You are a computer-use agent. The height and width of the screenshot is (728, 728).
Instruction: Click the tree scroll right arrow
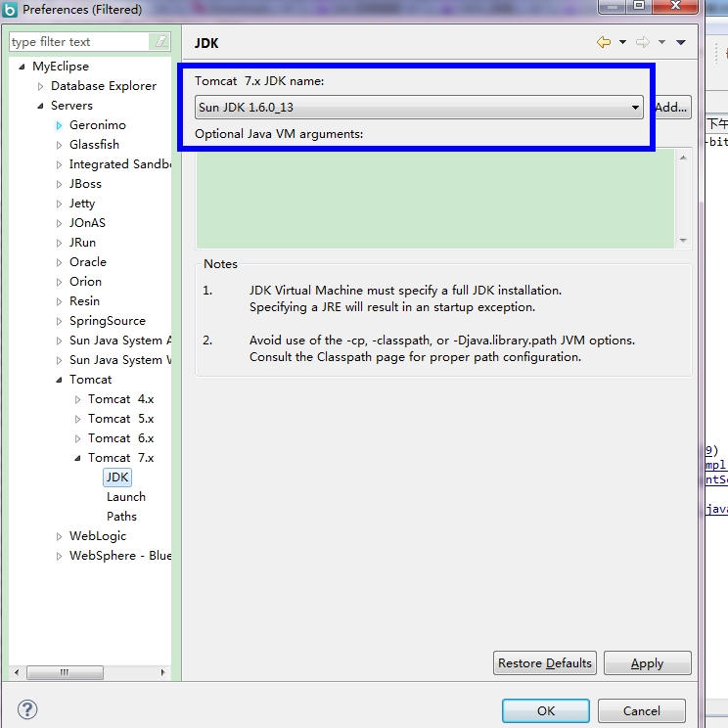162,672
